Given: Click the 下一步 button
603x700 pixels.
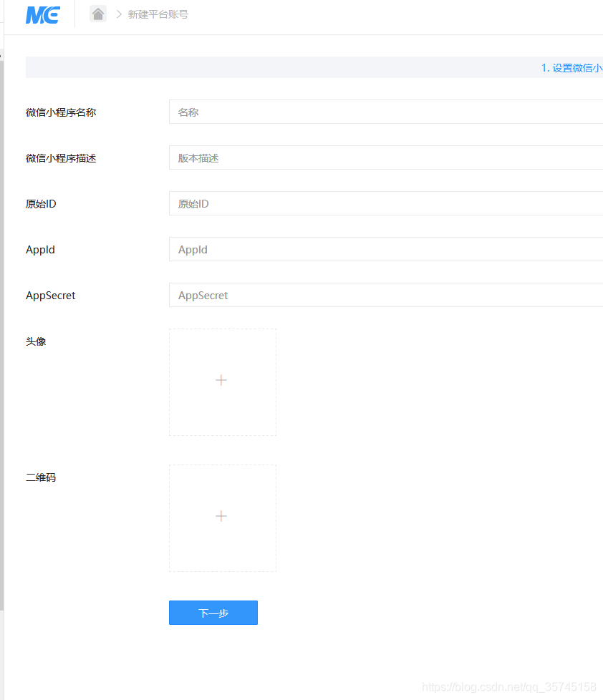Looking at the screenshot, I should click(213, 613).
